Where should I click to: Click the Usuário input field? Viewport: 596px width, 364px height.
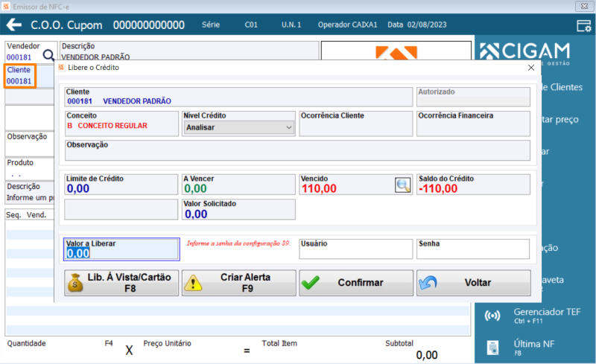click(x=356, y=249)
